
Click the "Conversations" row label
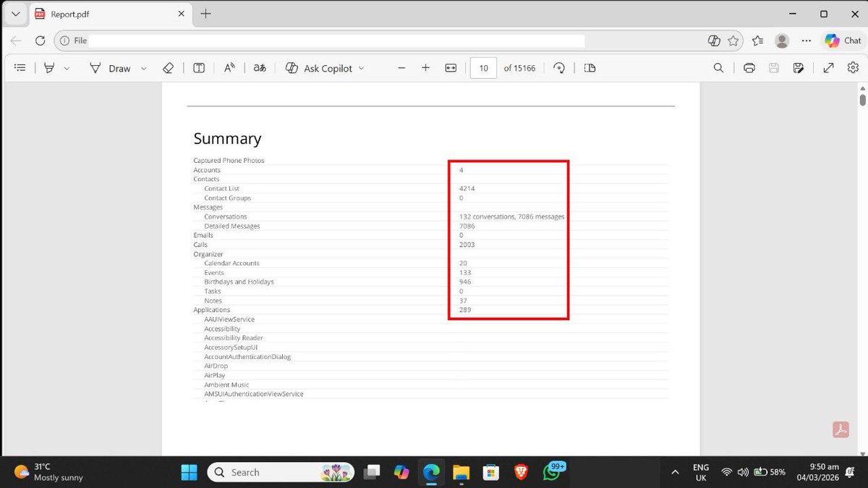coord(226,216)
